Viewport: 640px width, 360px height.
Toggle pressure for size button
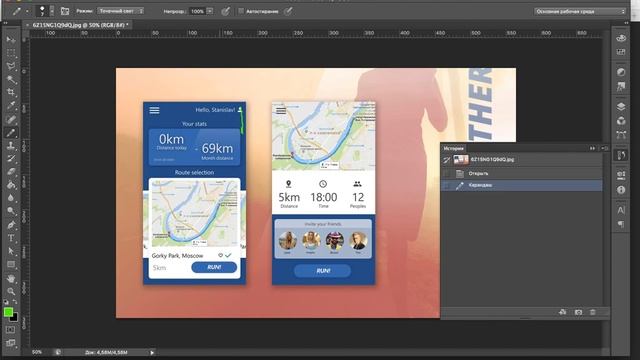pos(289,11)
